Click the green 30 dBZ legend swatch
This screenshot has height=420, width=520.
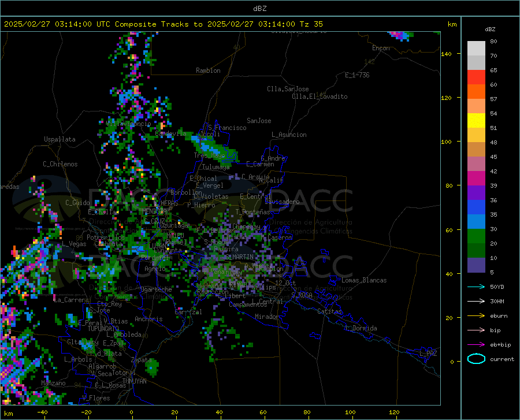coord(476,236)
